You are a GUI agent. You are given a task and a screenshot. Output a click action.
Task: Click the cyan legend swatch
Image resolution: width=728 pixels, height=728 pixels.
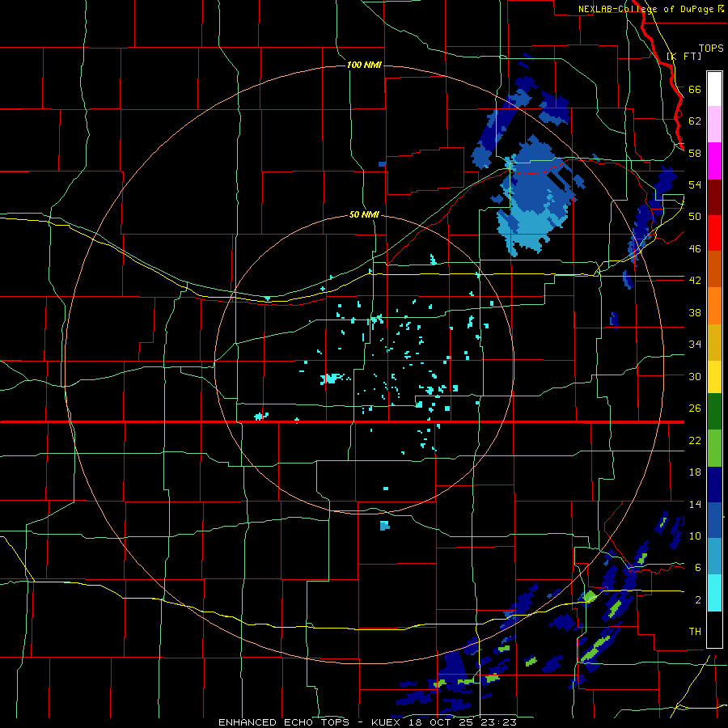pyautogui.click(x=714, y=593)
